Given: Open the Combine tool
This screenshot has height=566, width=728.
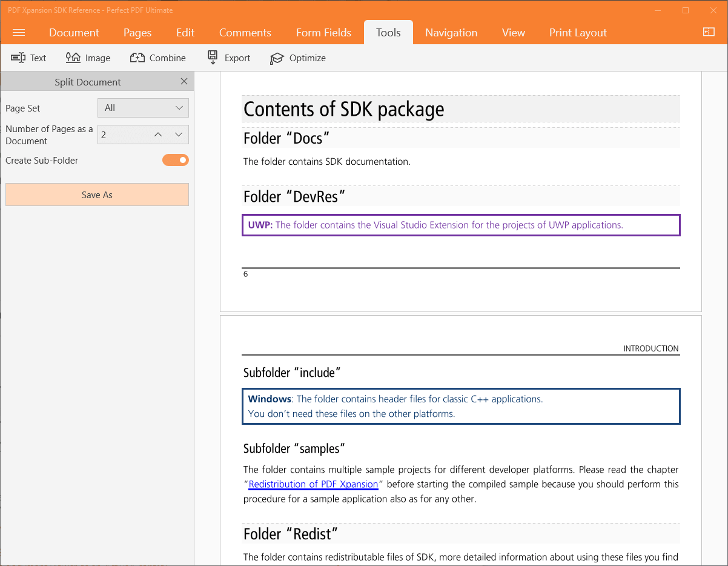Looking at the screenshot, I should 157,58.
